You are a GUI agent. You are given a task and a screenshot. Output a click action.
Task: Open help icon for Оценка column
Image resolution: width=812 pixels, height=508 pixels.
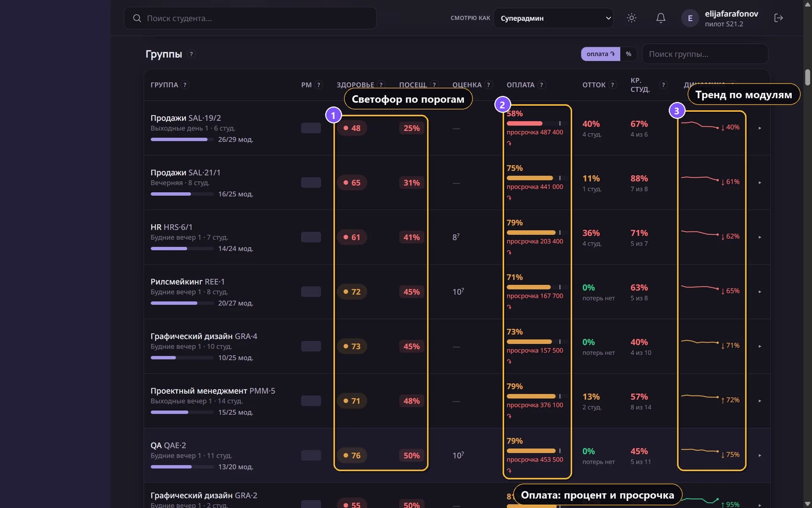(488, 85)
